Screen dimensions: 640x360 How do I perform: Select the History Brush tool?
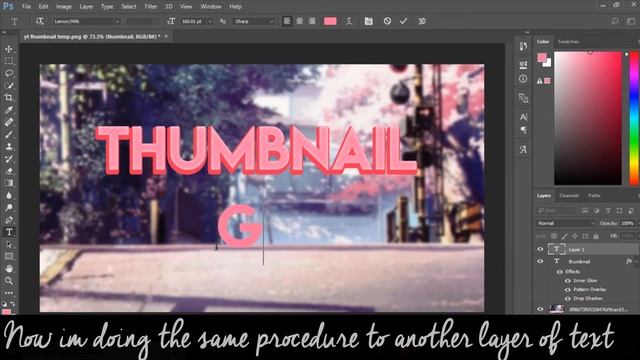(9, 159)
